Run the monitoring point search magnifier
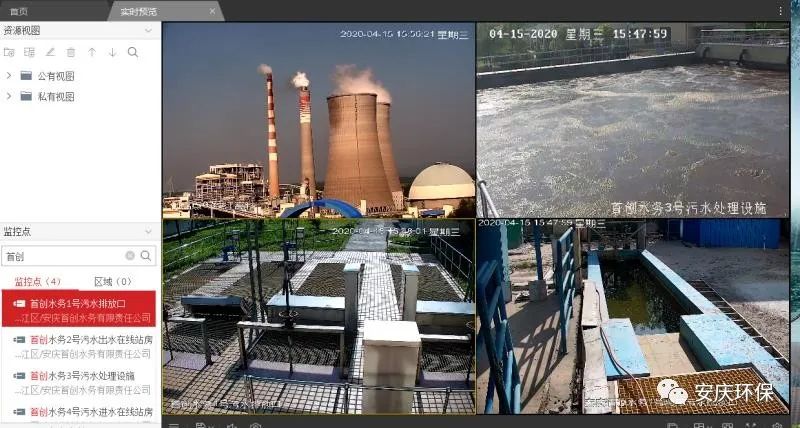 pos(146,256)
